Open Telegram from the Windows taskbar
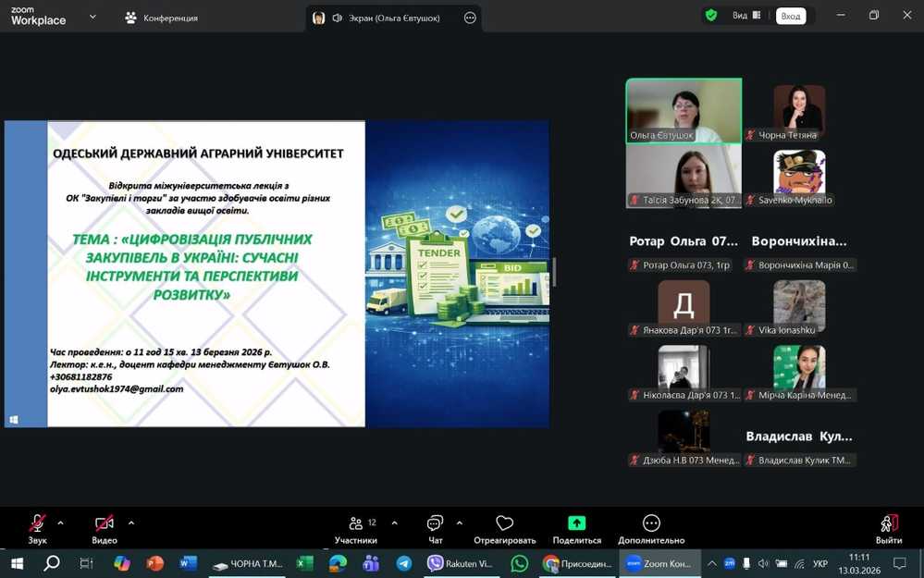Viewport: 924px width, 578px height. 404,563
